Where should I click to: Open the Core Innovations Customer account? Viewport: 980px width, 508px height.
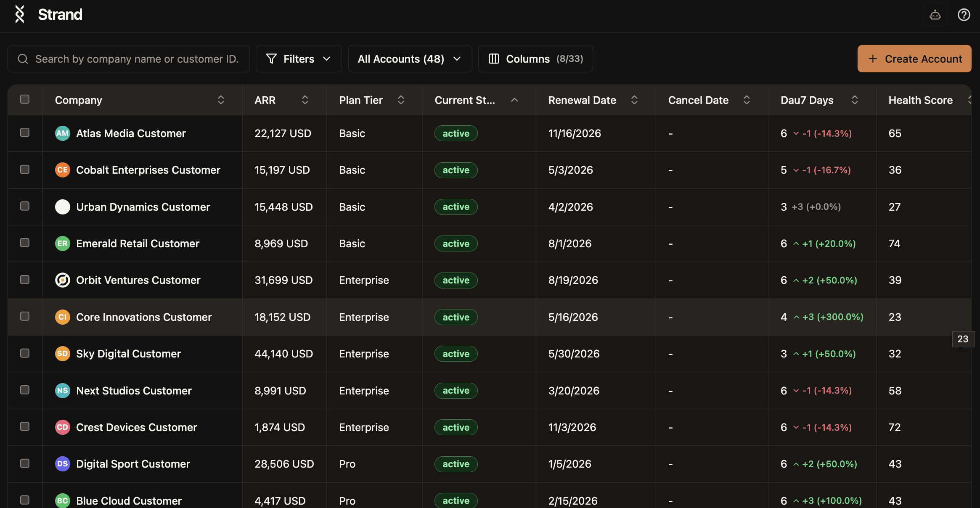click(144, 317)
